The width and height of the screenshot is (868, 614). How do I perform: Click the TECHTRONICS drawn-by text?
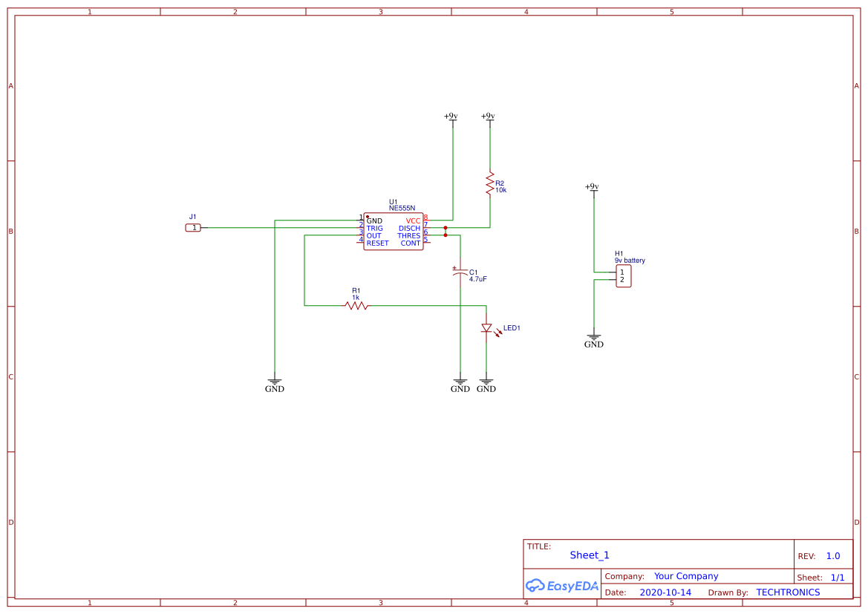click(x=788, y=592)
